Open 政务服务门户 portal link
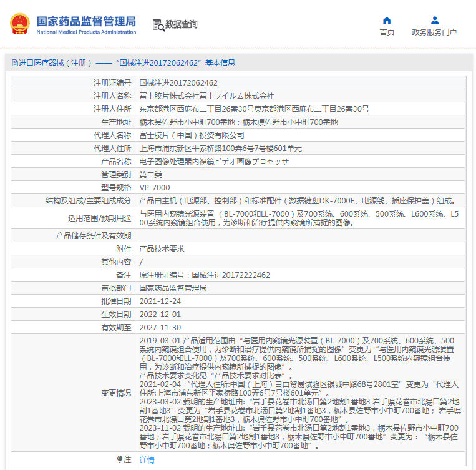The height and width of the screenshot is (470, 476). (434, 32)
